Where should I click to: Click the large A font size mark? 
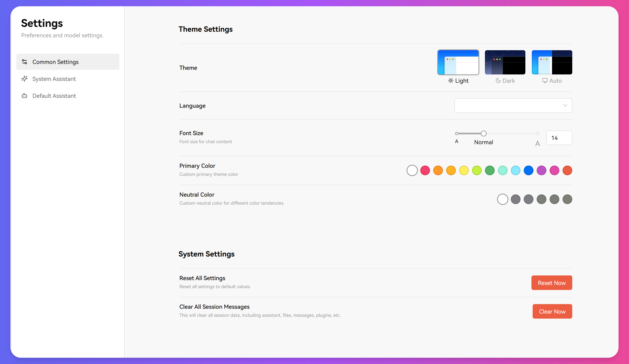(537, 143)
